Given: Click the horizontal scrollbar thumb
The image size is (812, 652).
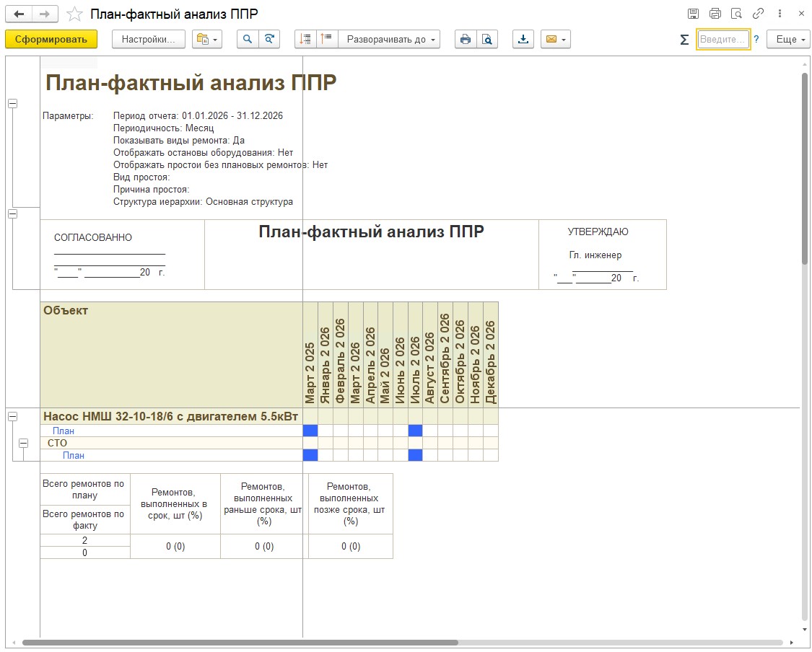Looking at the screenshot, I should 240,643.
